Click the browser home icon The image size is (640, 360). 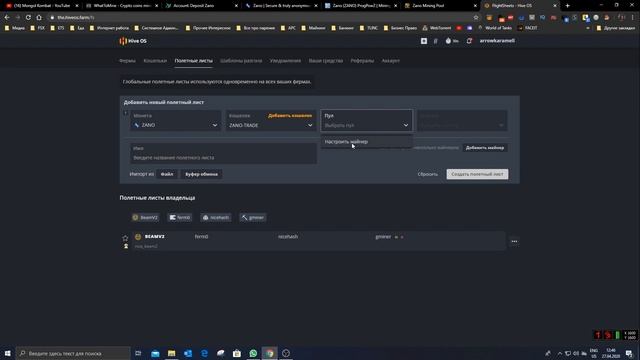tap(39, 18)
